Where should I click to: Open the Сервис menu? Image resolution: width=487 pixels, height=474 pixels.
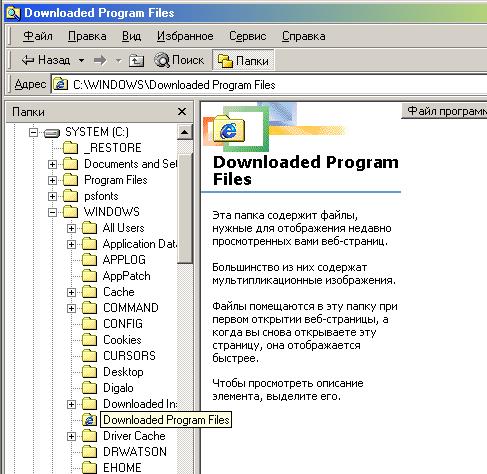(x=248, y=36)
